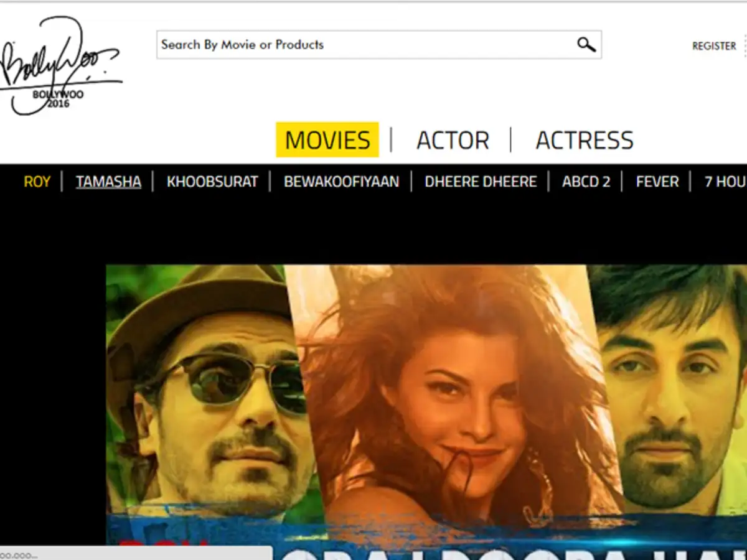
Task: Open the ABCD 2 movie link
Action: coord(586,182)
